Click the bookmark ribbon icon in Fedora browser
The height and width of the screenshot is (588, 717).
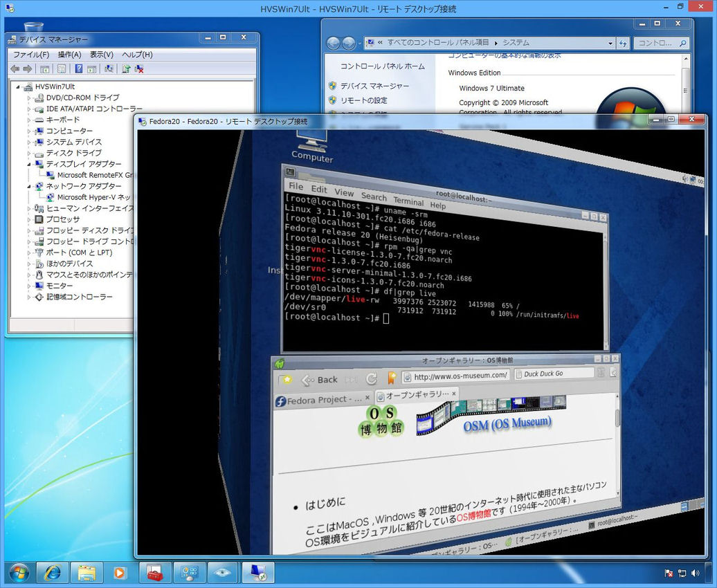coord(392,378)
